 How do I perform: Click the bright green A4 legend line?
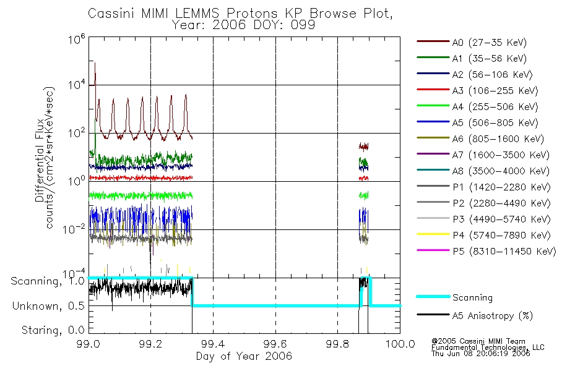click(433, 106)
